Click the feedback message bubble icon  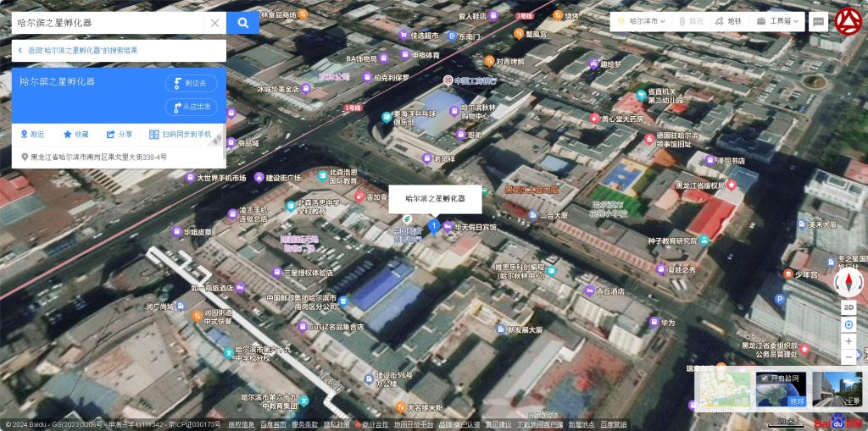click(x=818, y=21)
